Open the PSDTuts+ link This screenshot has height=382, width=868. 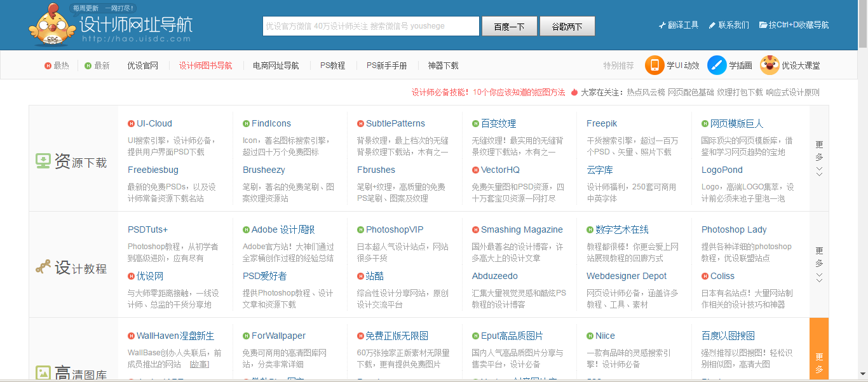tap(147, 229)
